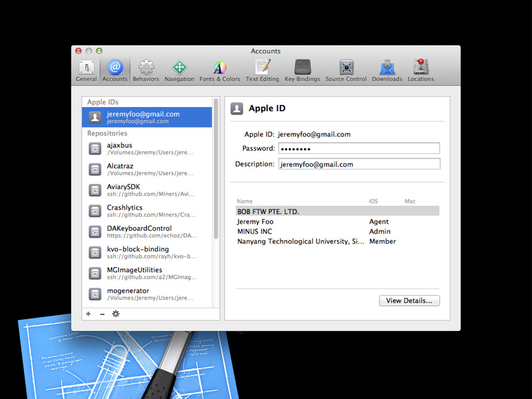532x399 pixels.
Task: Close the Accounts window with red button
Action: point(78,51)
